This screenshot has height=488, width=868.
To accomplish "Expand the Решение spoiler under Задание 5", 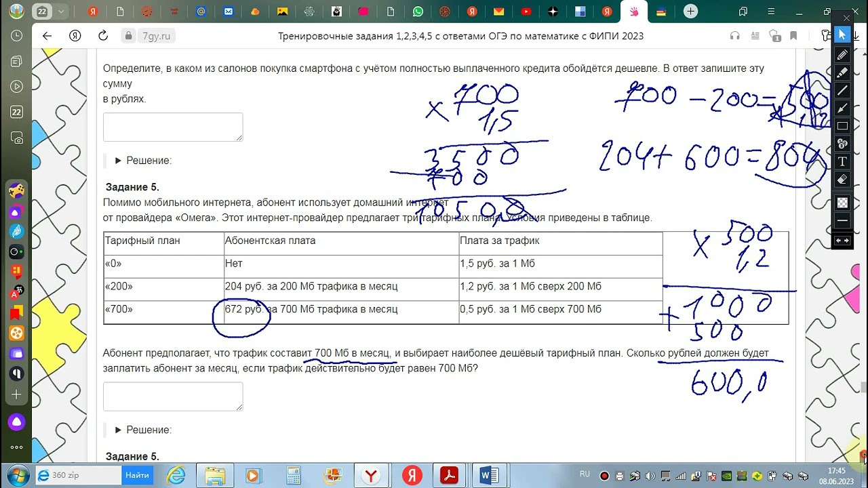I will pos(143,430).
